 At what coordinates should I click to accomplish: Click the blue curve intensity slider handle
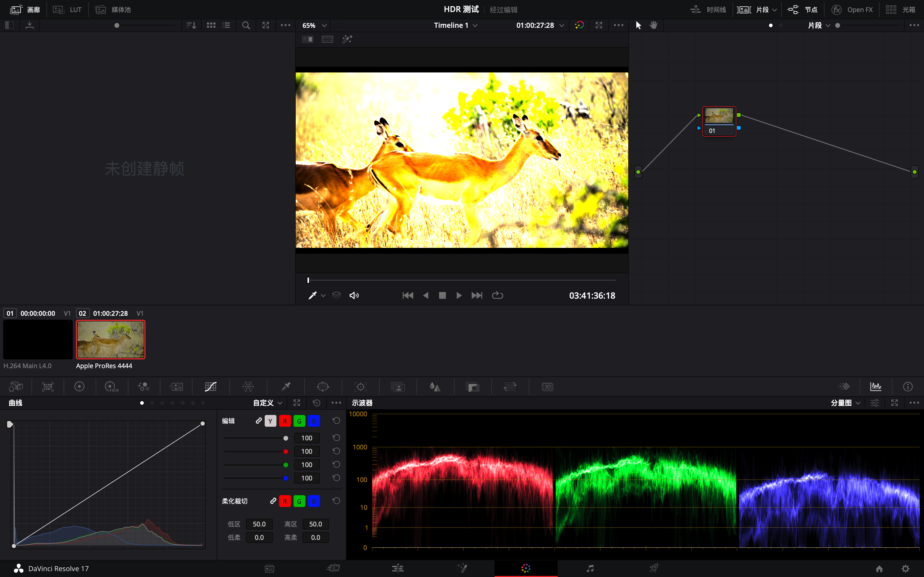pyautogui.click(x=286, y=478)
